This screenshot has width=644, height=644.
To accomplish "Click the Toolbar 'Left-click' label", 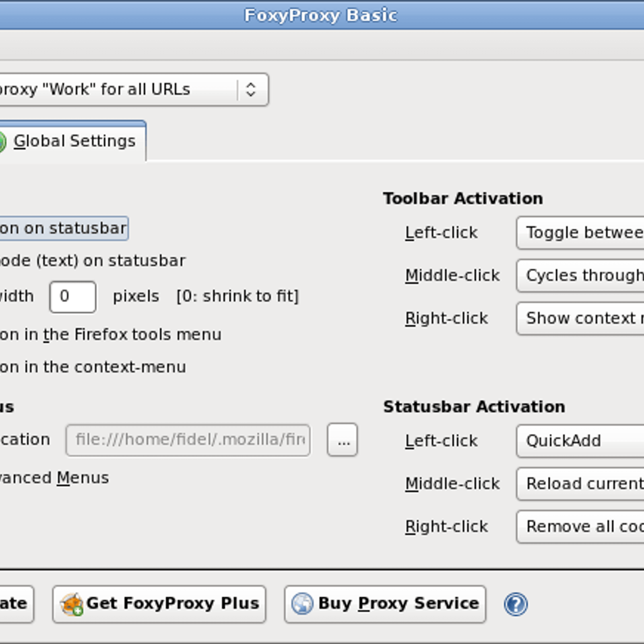I will [441, 233].
